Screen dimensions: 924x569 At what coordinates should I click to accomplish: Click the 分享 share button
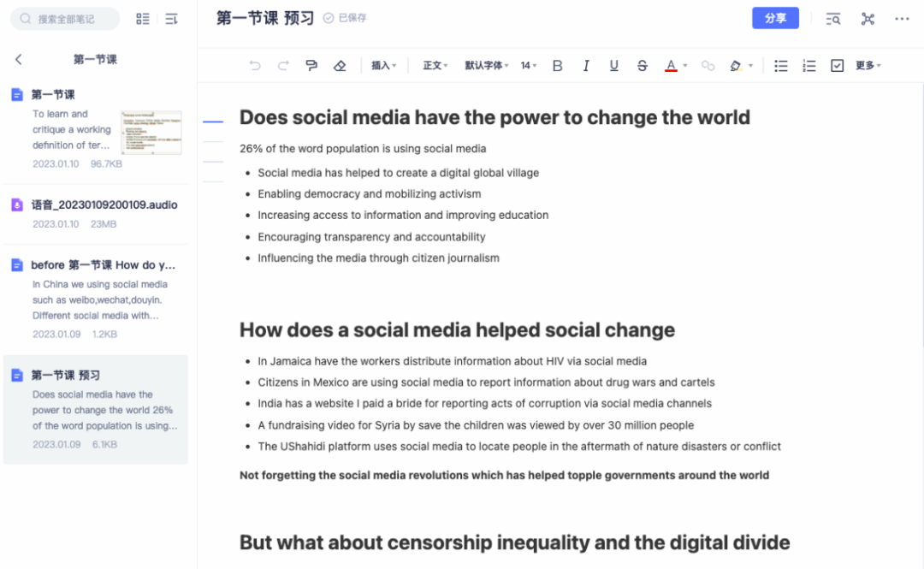click(775, 18)
